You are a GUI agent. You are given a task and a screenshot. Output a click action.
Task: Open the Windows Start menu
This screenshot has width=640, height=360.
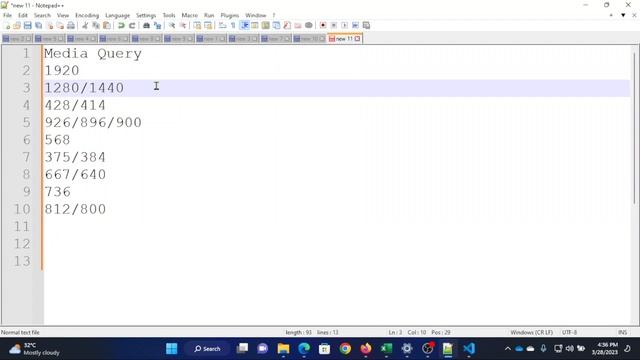[172, 349]
